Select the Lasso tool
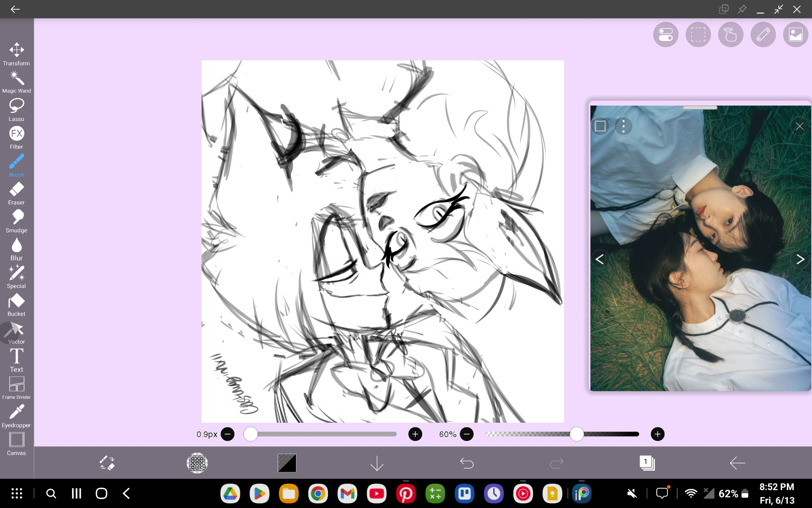Screen dimensions: 812x508 pos(17,110)
